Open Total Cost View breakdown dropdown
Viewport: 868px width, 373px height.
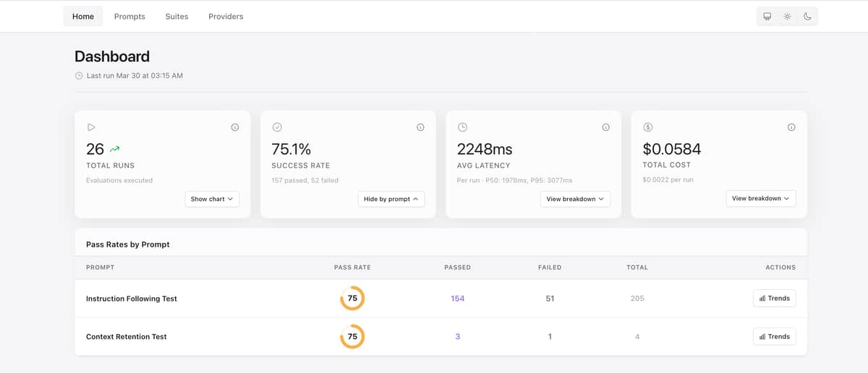coord(760,198)
